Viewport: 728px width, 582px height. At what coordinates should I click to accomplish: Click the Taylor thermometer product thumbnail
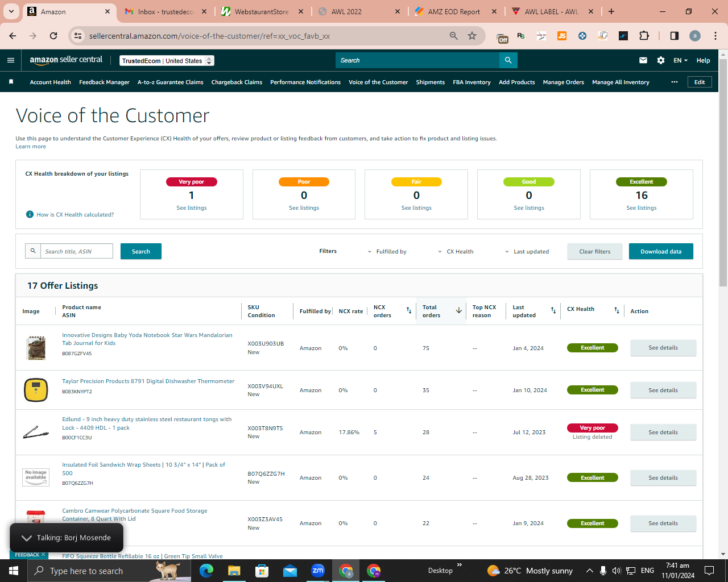pyautogui.click(x=36, y=390)
